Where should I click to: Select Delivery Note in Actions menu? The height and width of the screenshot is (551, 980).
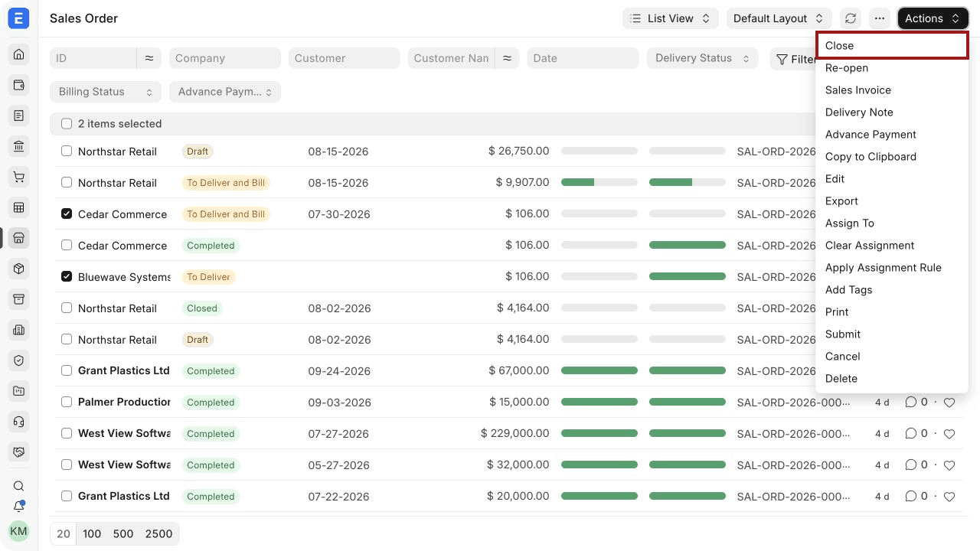tap(892, 112)
